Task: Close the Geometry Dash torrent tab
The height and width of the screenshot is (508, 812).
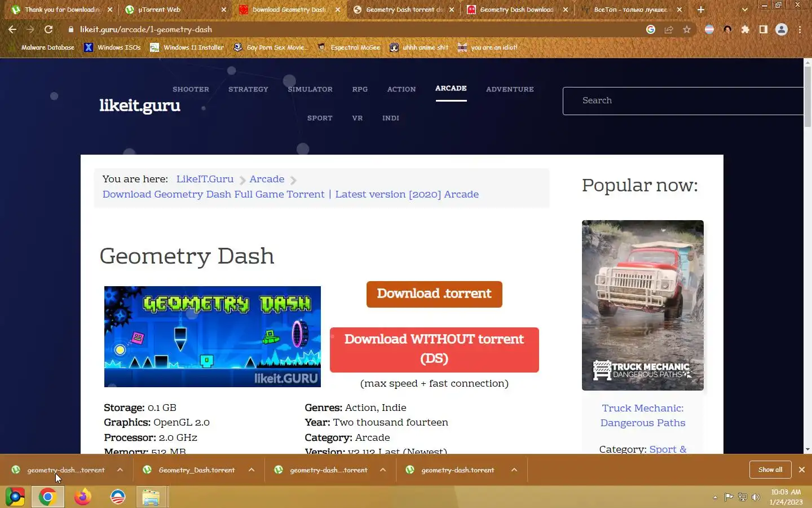Action: pos(452,10)
